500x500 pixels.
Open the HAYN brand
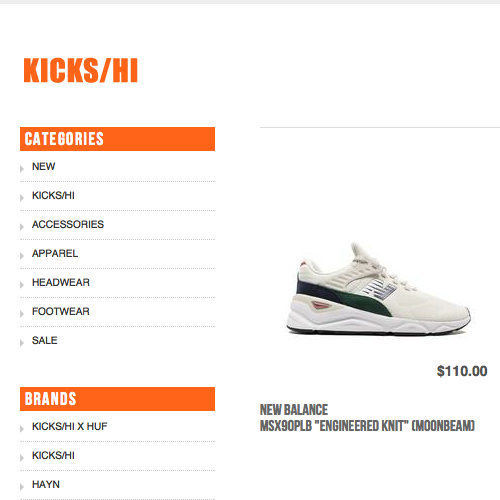pos(46,484)
